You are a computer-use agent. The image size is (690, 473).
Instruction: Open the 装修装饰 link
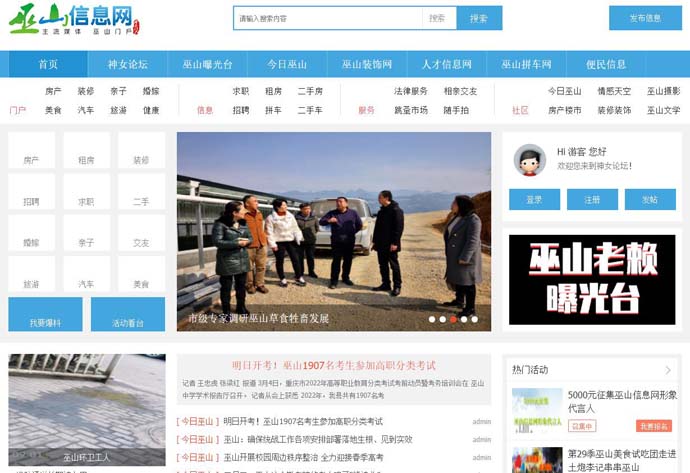[614, 110]
